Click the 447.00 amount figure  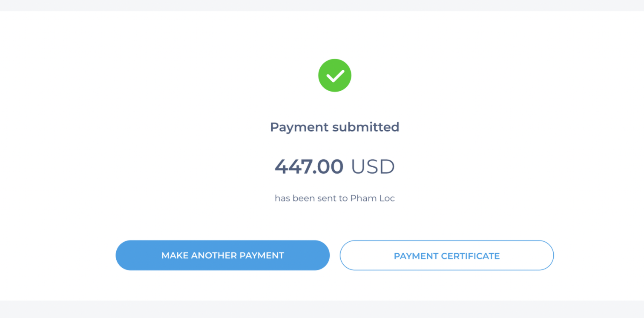pyautogui.click(x=309, y=166)
